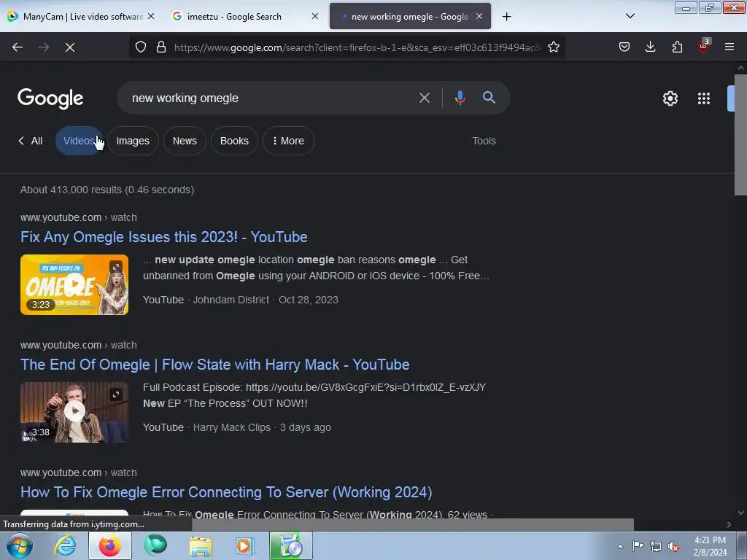Open Google quick settings gear
The height and width of the screenshot is (560, 747).
coord(670,98)
